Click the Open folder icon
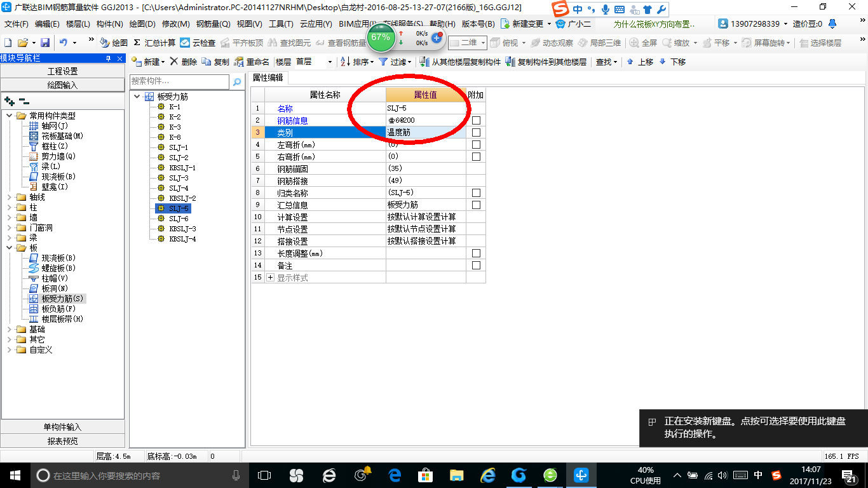Screen dimensions: 868x488 [x=22, y=43]
